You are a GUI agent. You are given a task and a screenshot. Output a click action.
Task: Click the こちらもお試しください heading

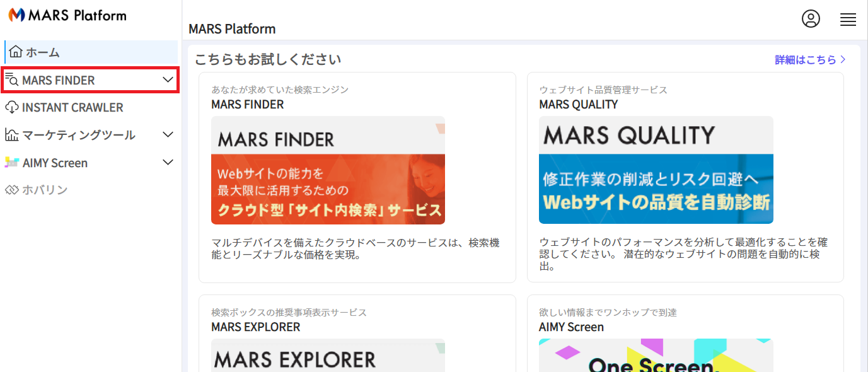point(268,60)
